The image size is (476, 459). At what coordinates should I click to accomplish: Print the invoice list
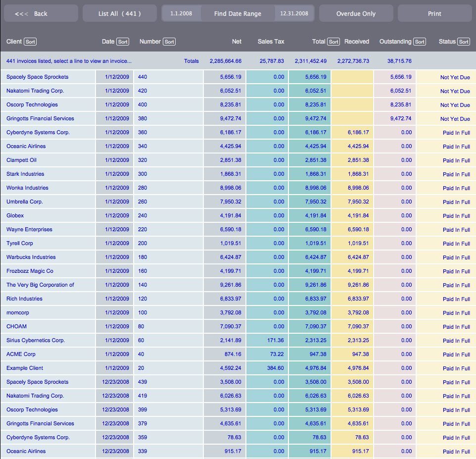[x=435, y=13]
